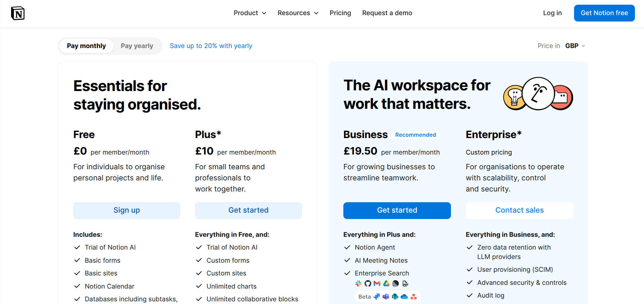644x304 pixels.
Task: Click the Microsoft Teams beta icon
Action: tap(386, 297)
